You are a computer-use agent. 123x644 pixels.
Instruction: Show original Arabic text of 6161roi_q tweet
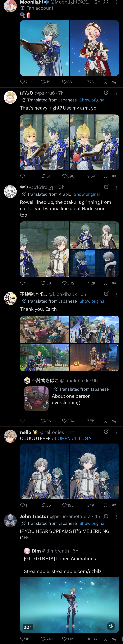click(87, 194)
